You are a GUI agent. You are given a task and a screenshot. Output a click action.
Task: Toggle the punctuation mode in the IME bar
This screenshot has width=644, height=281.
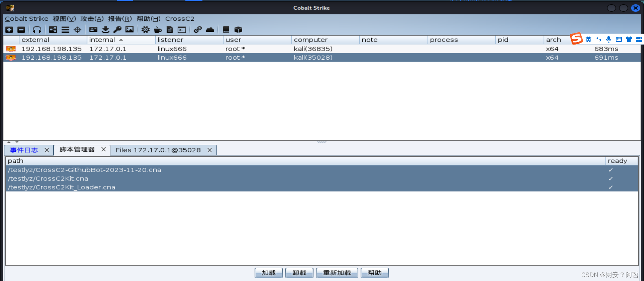point(599,40)
